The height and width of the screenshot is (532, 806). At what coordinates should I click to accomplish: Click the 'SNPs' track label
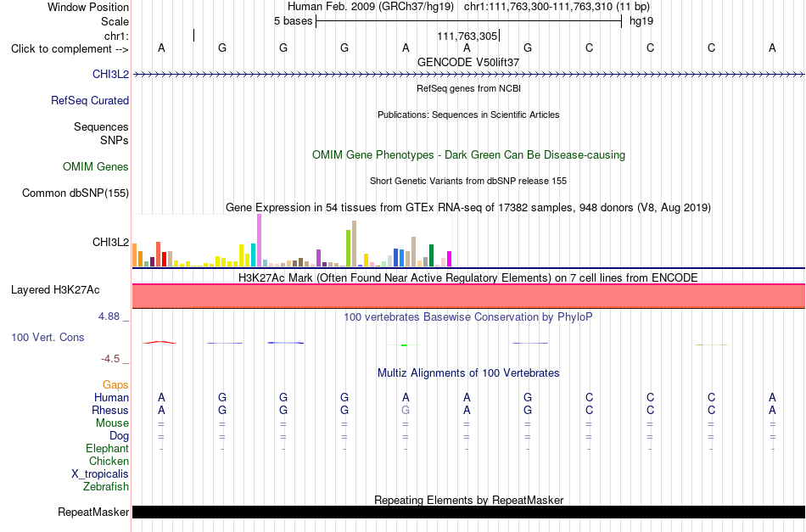pyautogui.click(x=115, y=140)
